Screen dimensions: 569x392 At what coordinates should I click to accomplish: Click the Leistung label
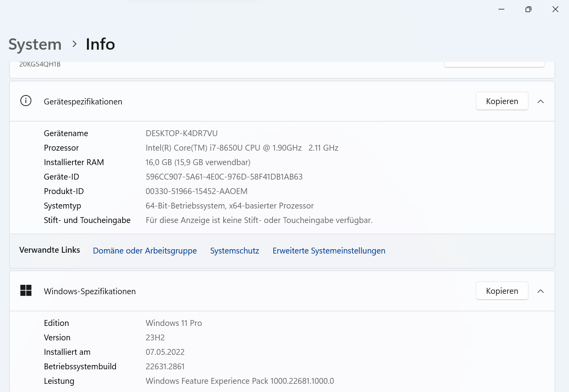(x=59, y=381)
